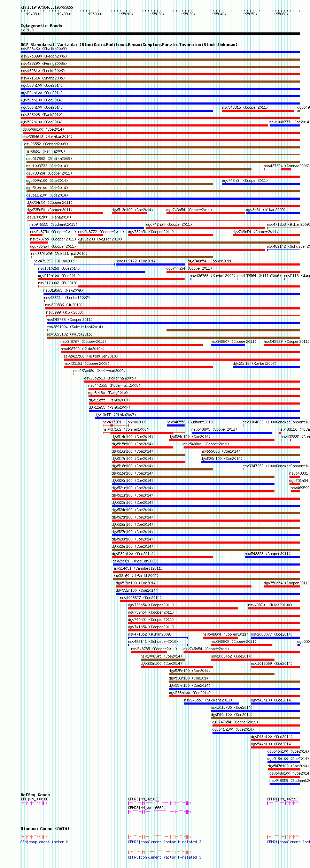Click the 1q31.3 cytogenetic band label
This screenshot has width=310, height=868.
click(27, 30)
